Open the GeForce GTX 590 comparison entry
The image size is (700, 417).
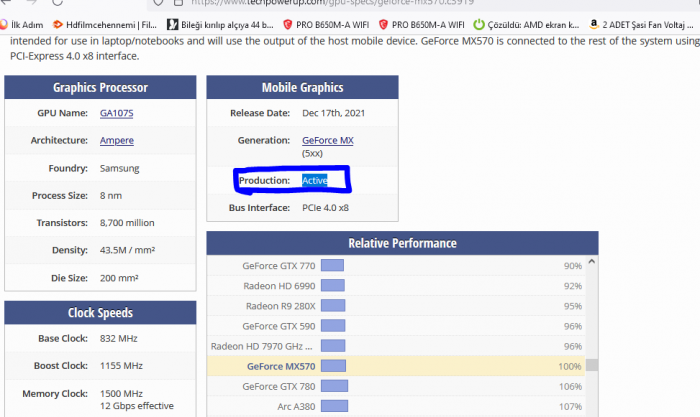click(x=278, y=326)
